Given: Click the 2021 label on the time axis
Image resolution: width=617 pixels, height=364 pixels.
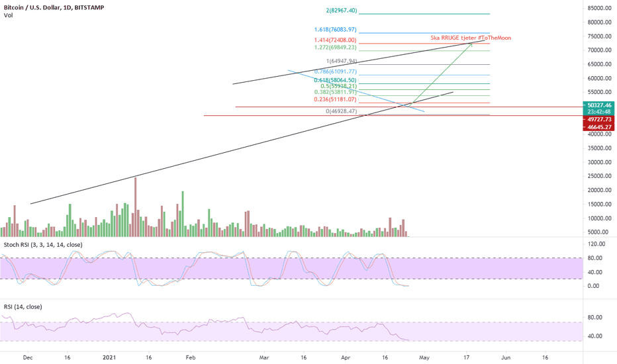Looking at the screenshot, I should click(109, 357).
